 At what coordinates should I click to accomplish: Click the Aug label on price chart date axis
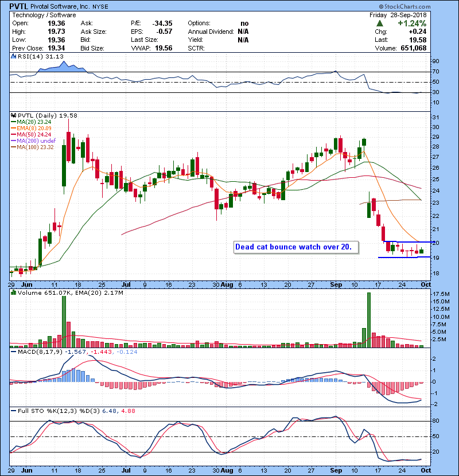pos(227,285)
